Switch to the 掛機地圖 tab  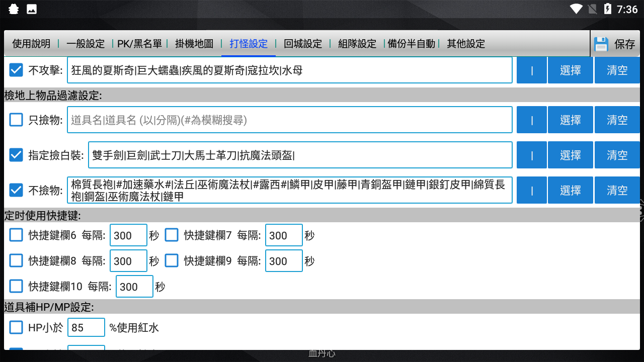(194, 44)
